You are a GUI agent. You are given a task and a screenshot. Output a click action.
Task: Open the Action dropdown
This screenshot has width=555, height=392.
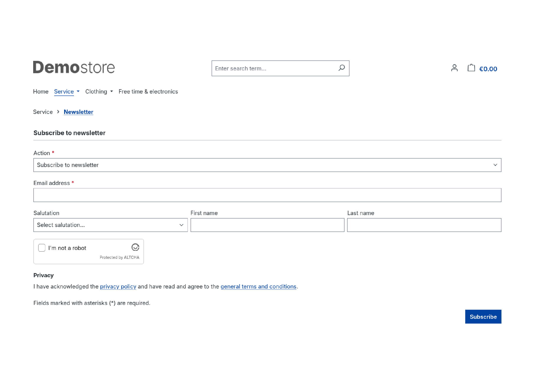267,165
